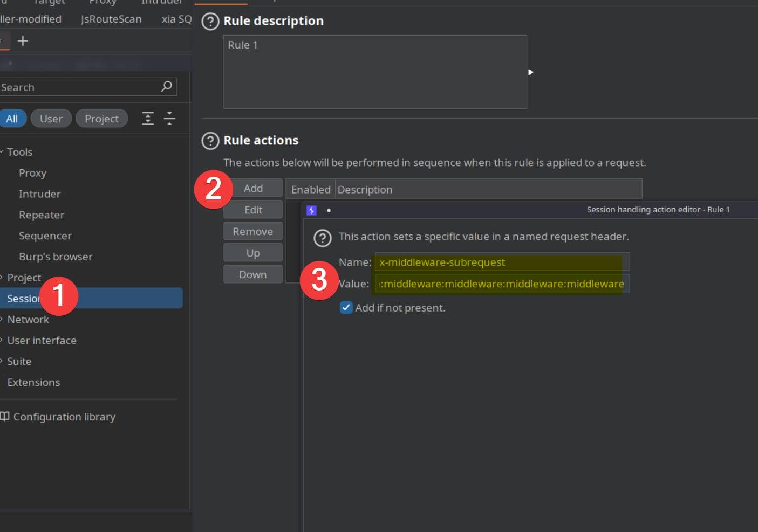Click the book icon beside Configuration library

5,417
